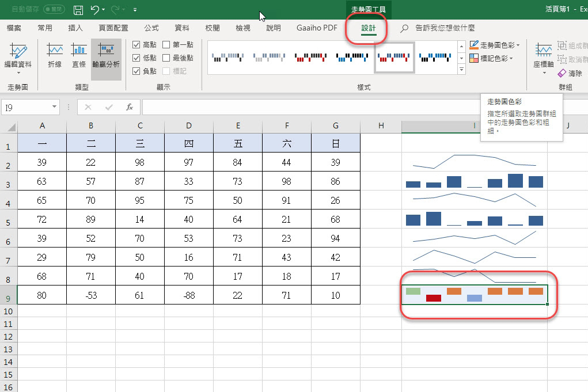
Task: Switch to the 常用 ribbon tab
Action: pos(45,27)
